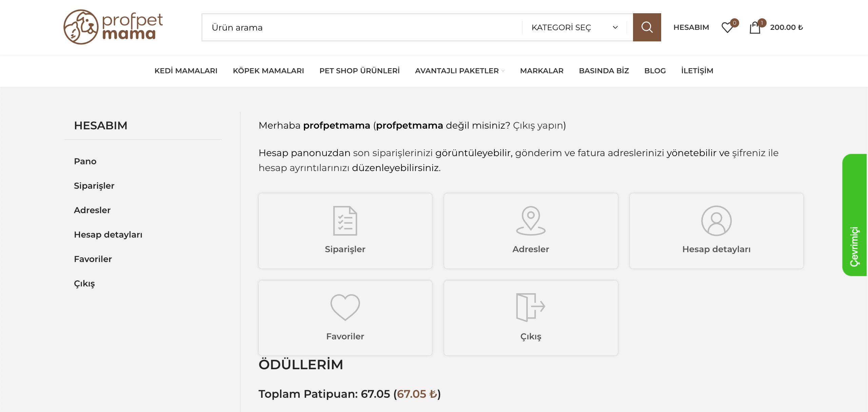868x412 pixels.
Task: Open the Çevrimiçi chat side tab
Action: click(855, 215)
